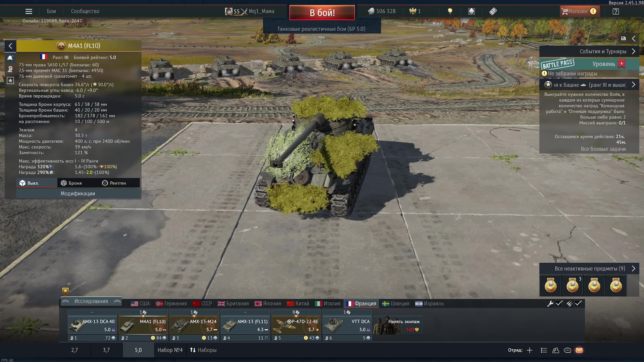Expand the battle task header arrow
The height and width of the screenshot is (362, 644).
tap(634, 85)
